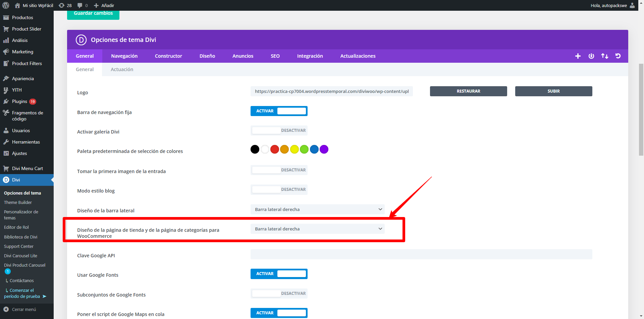This screenshot has height=319, width=644.
Task: Toggle Subconjuntos de Google Fonts switch
Action: tap(279, 294)
